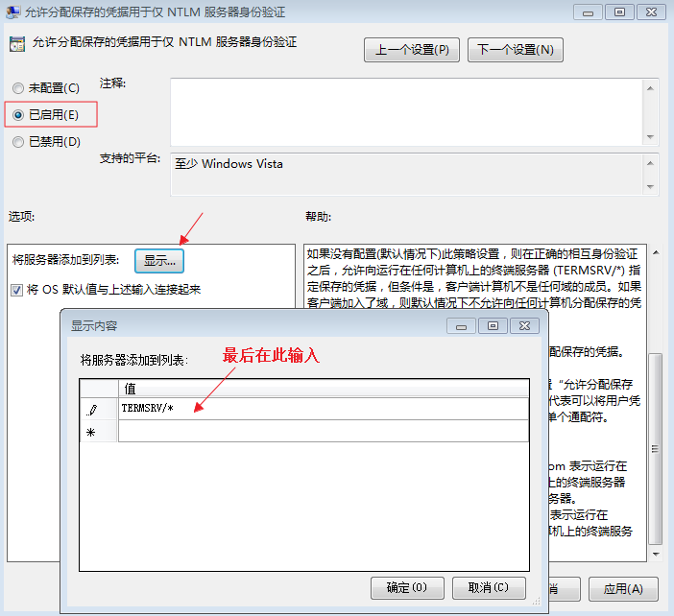Click the empty value cell below TERMSRV/*
Image resolution: width=674 pixels, height=616 pixels.
pos(323,432)
